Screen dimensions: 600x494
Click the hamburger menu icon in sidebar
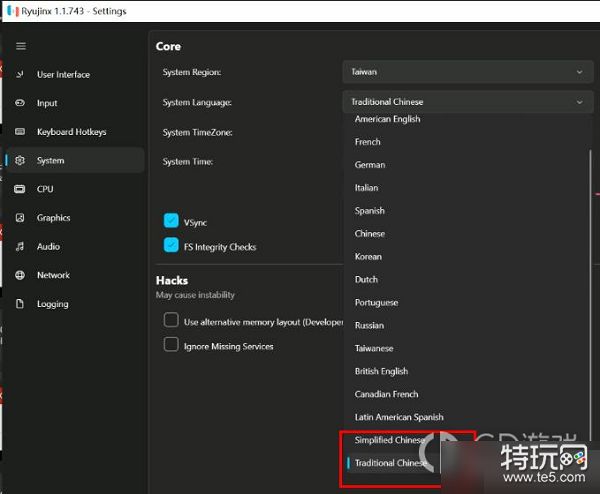(20, 46)
